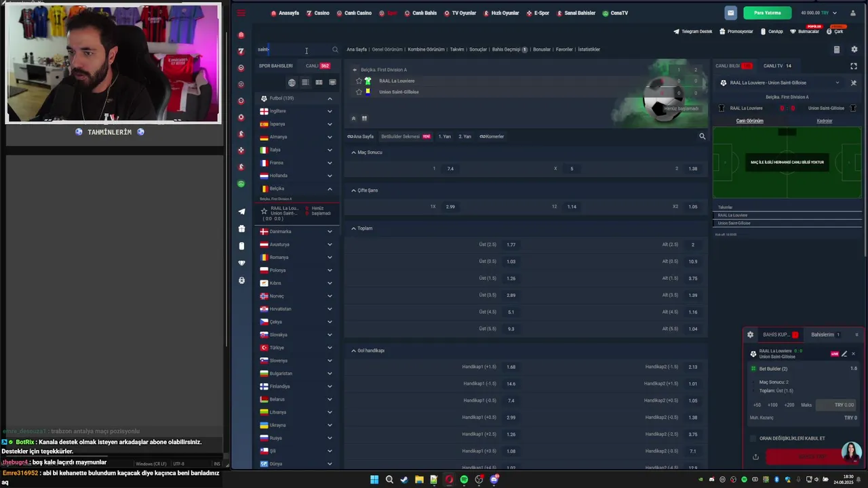Viewport: 868px width, 488px height.
Task: Open the hamburger menu at top left
Action: point(241,13)
